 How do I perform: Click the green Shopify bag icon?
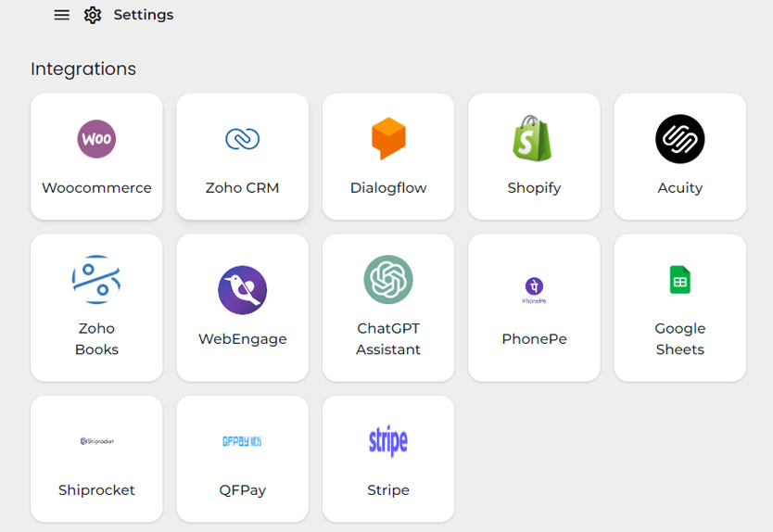(531, 138)
